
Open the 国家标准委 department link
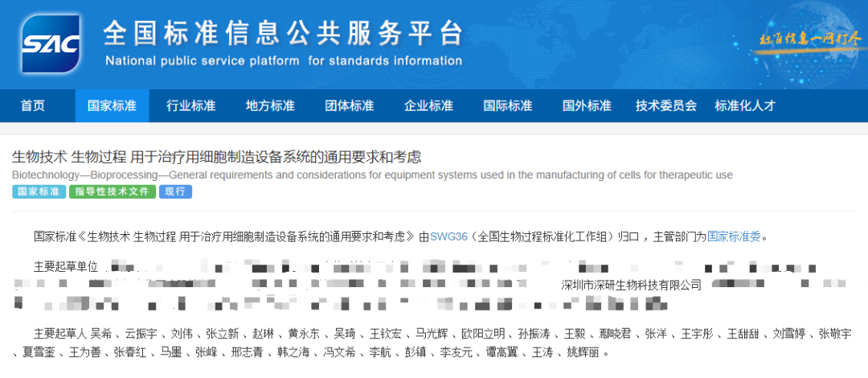tap(734, 236)
